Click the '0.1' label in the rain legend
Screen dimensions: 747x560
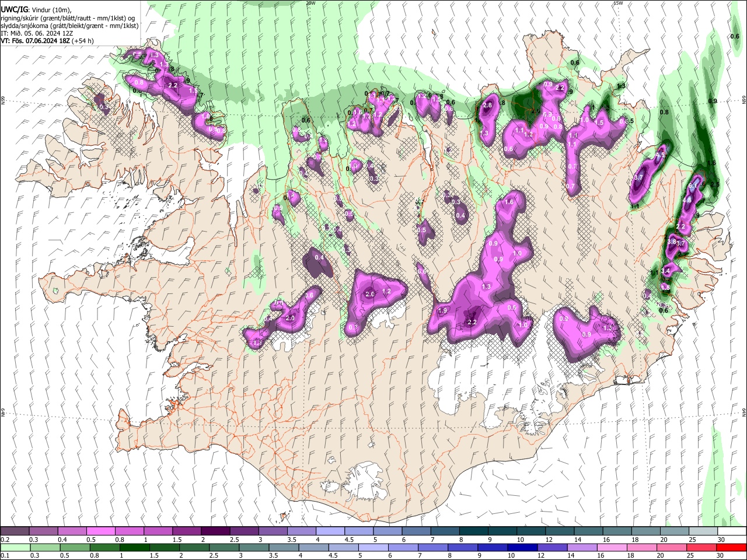point(5,556)
